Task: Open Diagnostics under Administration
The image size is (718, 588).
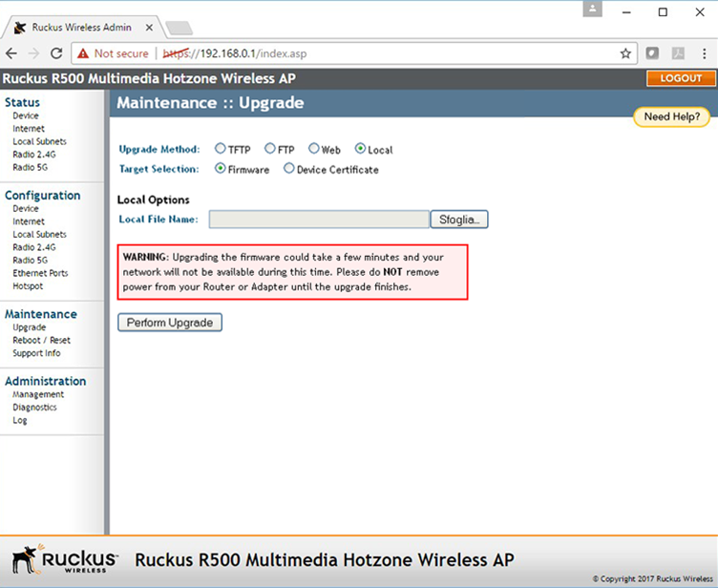Action: coord(34,407)
